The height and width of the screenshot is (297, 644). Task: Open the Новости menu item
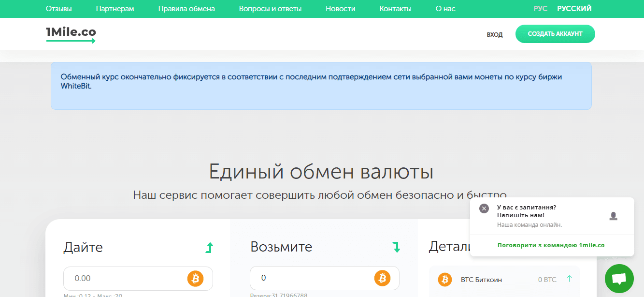click(340, 9)
